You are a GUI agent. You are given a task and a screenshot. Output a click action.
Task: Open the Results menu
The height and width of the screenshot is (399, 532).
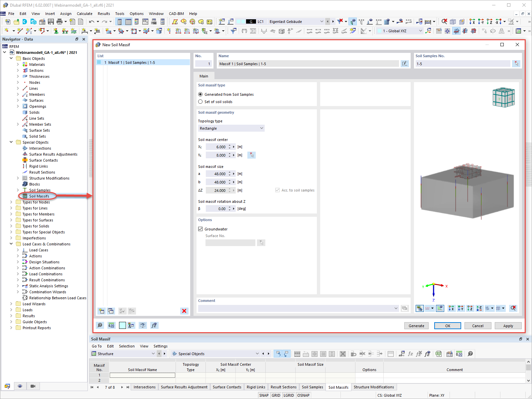pos(104,14)
